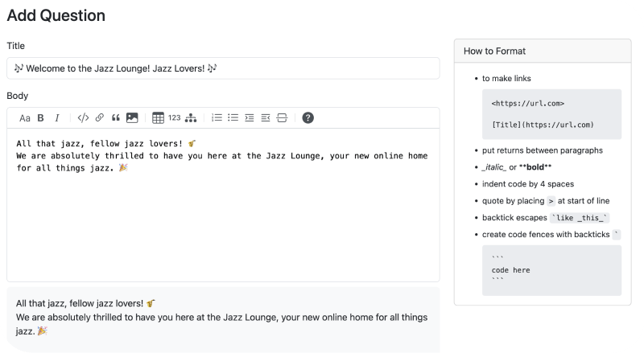Insert a table from toolbar

click(158, 117)
